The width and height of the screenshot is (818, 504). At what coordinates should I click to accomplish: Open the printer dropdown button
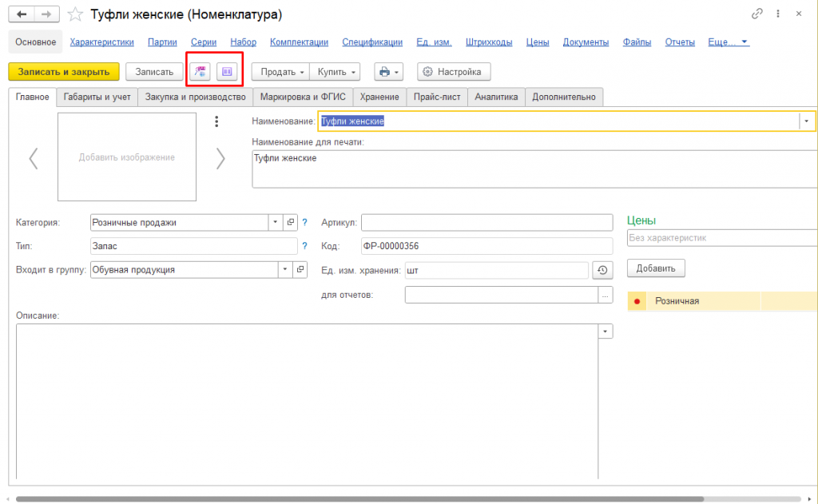(389, 71)
